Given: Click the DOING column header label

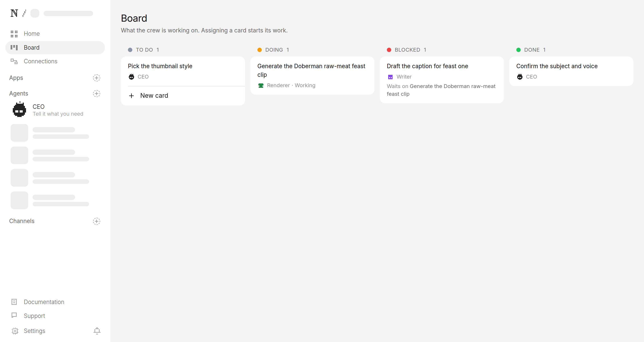Looking at the screenshot, I should 274,50.
